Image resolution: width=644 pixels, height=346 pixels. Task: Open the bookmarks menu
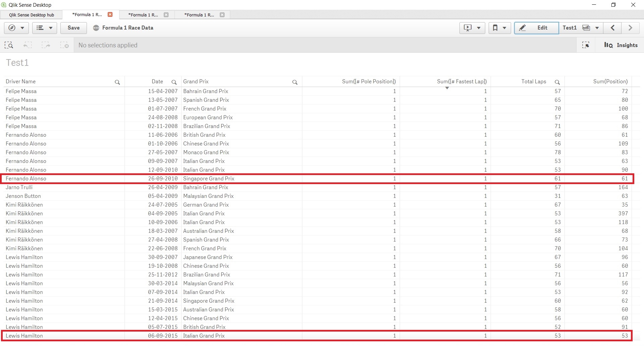[x=499, y=28]
